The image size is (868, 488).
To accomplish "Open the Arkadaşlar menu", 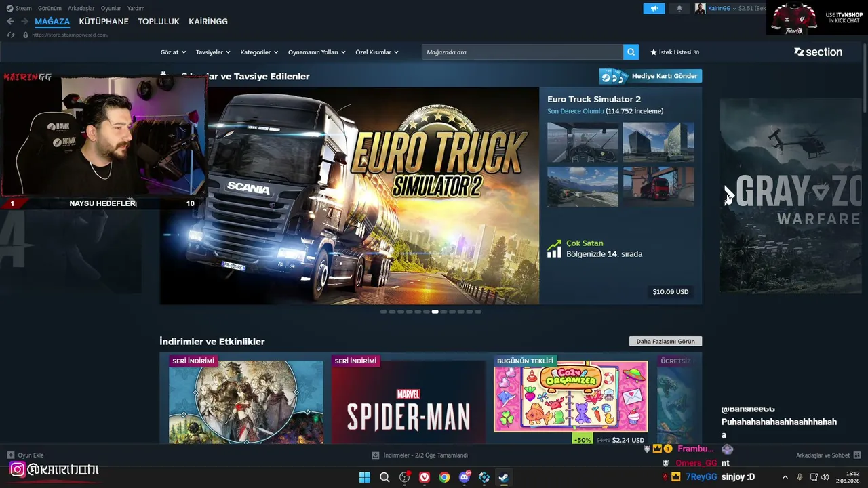I will point(81,9).
